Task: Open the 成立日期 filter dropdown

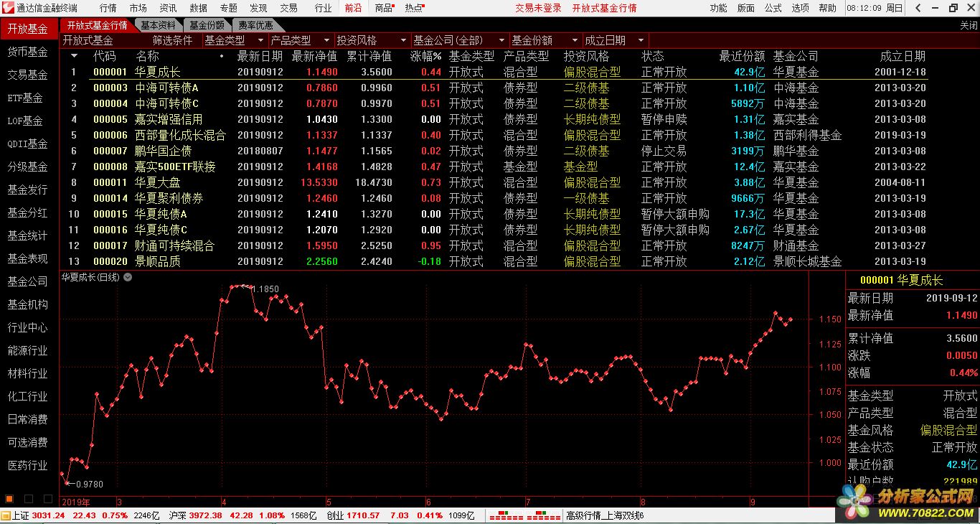Action: [615, 40]
